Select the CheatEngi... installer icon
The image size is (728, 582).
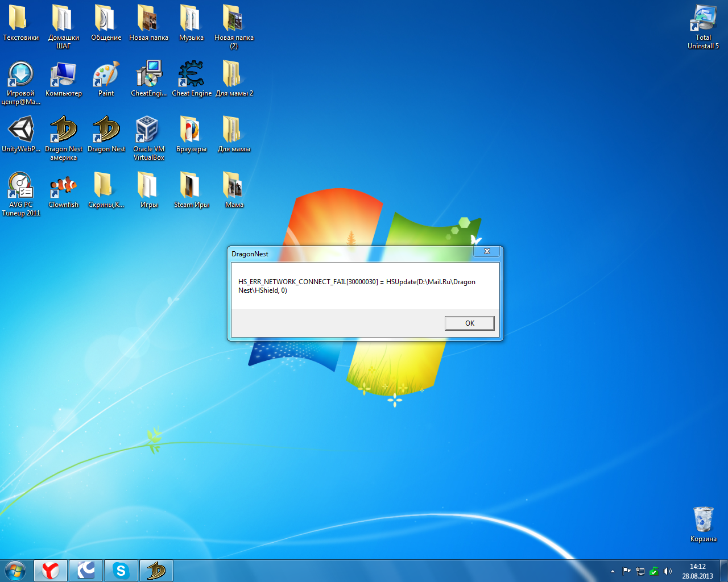coord(148,78)
